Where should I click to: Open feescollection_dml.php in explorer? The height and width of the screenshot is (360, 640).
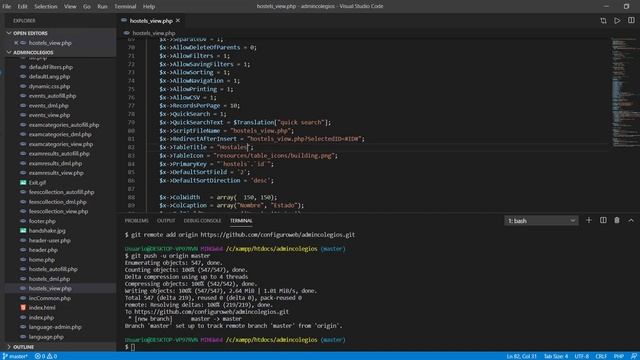pyautogui.click(x=58, y=202)
